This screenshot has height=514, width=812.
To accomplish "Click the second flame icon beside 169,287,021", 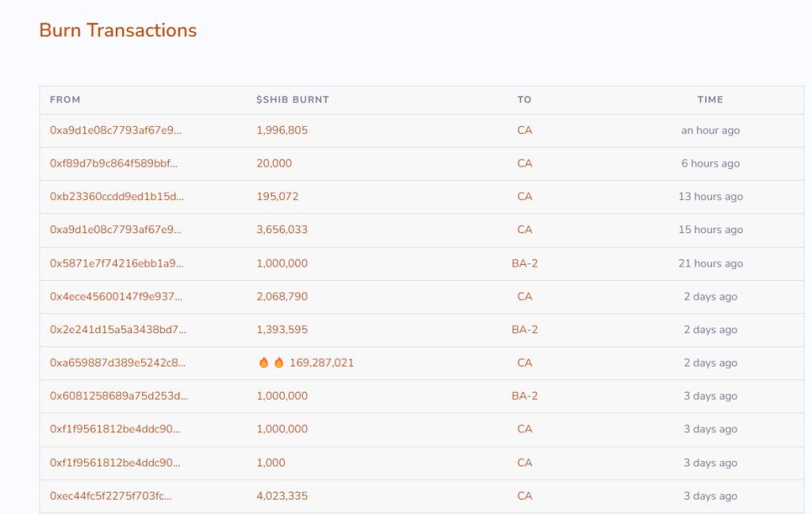I will coord(279,362).
